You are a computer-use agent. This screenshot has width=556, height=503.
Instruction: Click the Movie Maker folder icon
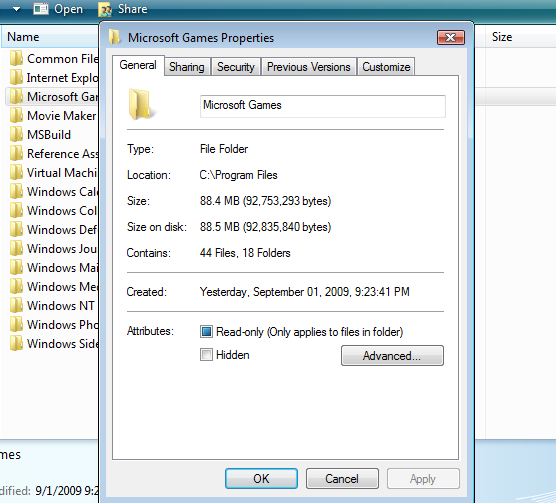[x=16, y=116]
